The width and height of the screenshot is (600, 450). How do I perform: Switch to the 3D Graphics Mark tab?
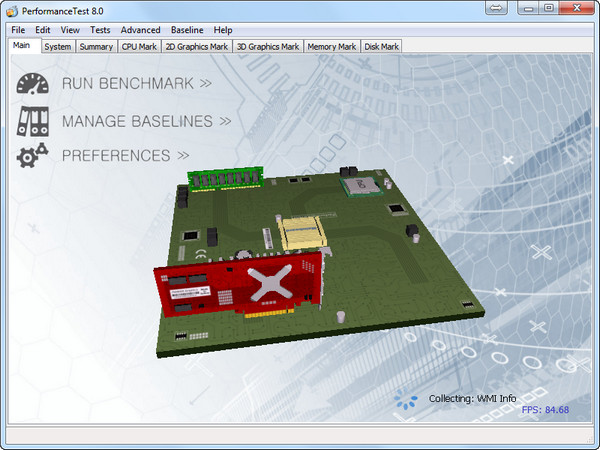[268, 46]
